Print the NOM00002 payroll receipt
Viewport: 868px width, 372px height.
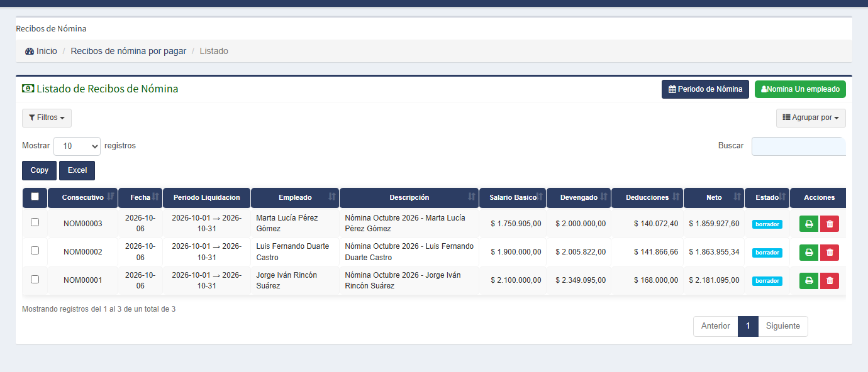pyautogui.click(x=809, y=252)
